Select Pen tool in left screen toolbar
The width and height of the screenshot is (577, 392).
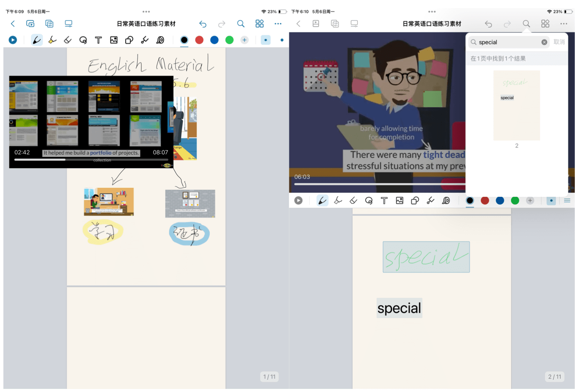[x=37, y=40]
